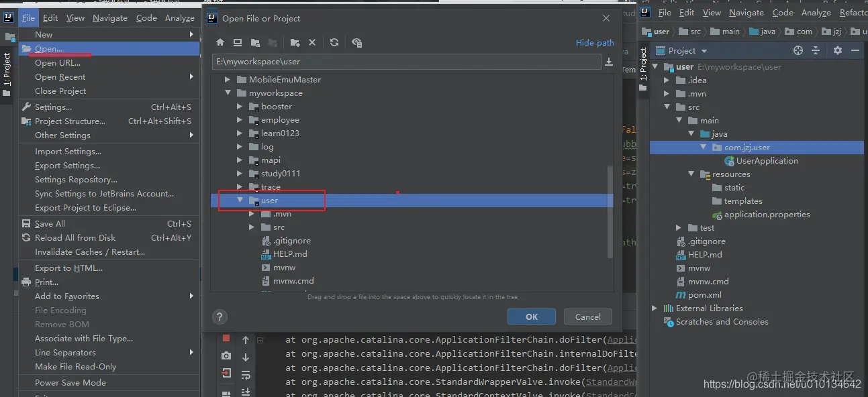This screenshot has height=397, width=868.
Task: Toggle soft-wrap icon in console gutter
Action: click(246, 375)
